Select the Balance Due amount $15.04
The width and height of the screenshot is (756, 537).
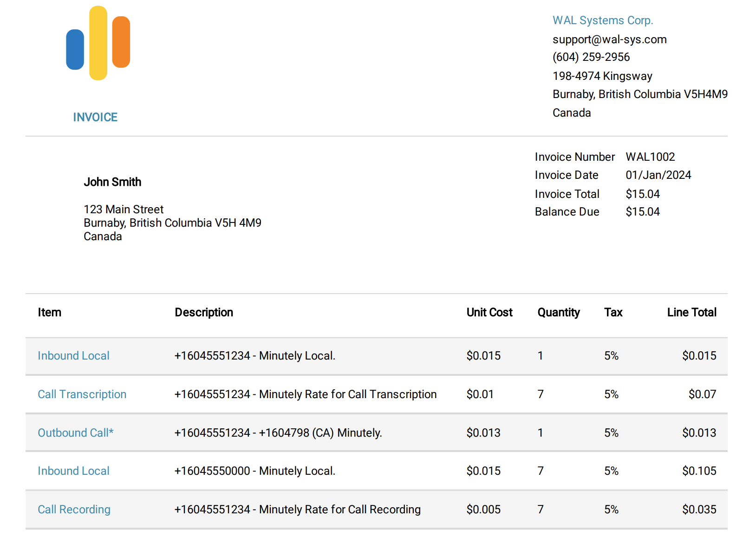click(643, 211)
